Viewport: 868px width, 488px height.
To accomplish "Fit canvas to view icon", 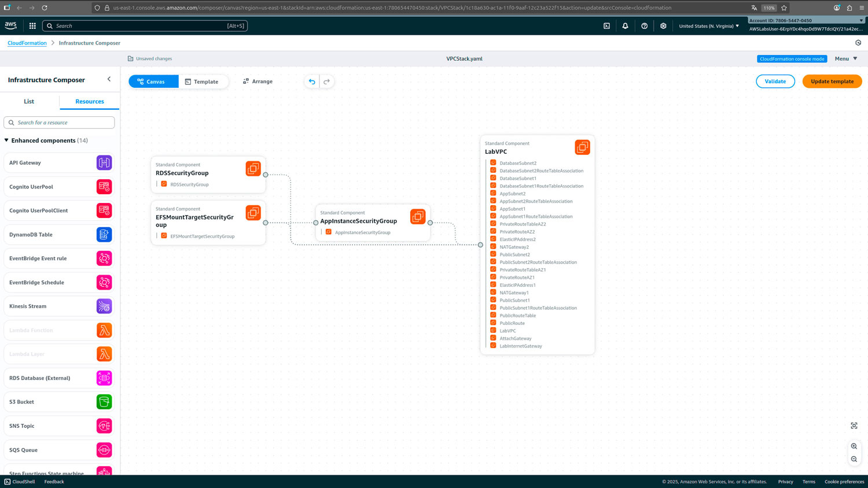I will click(x=854, y=426).
